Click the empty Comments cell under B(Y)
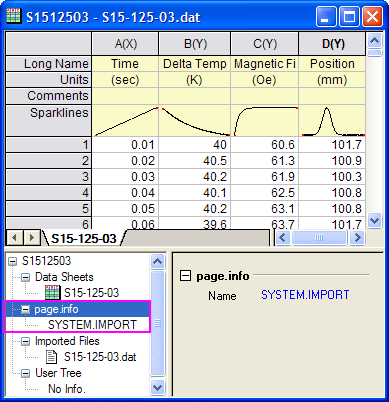389x402 pixels. (195, 96)
